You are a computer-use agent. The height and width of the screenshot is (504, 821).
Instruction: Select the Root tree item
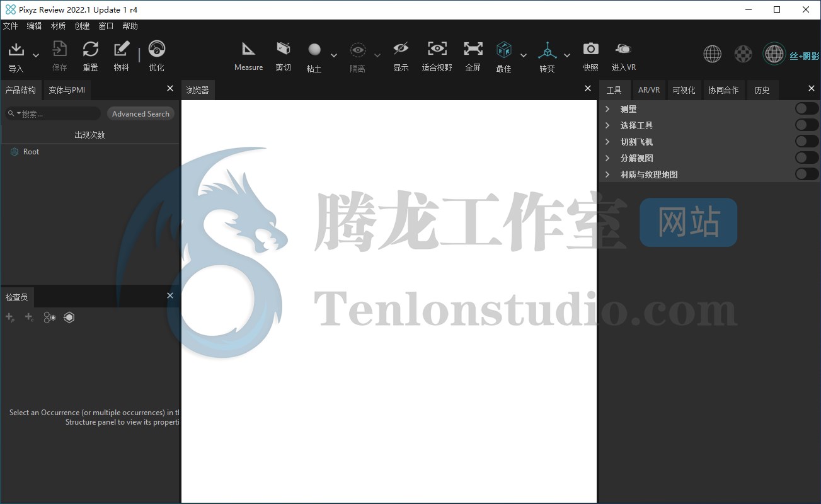point(31,152)
